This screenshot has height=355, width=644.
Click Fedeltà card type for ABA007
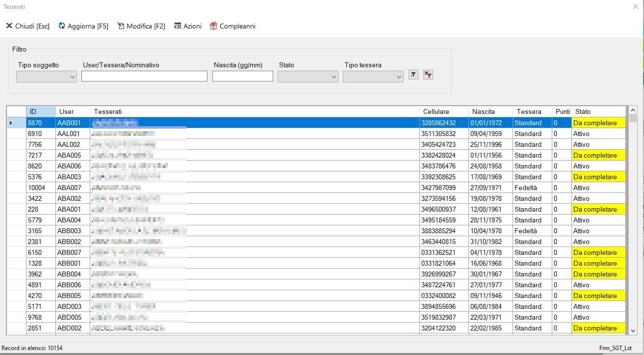pos(533,188)
